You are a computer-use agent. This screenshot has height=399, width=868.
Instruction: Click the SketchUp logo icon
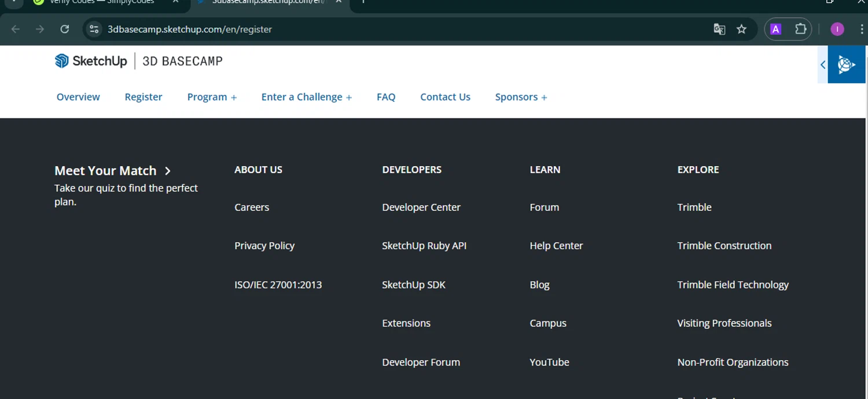coord(62,61)
